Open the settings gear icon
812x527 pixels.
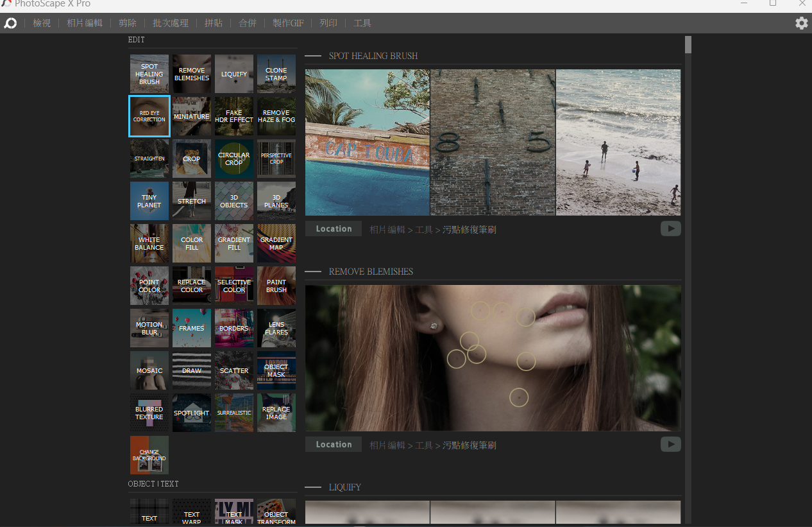point(802,23)
